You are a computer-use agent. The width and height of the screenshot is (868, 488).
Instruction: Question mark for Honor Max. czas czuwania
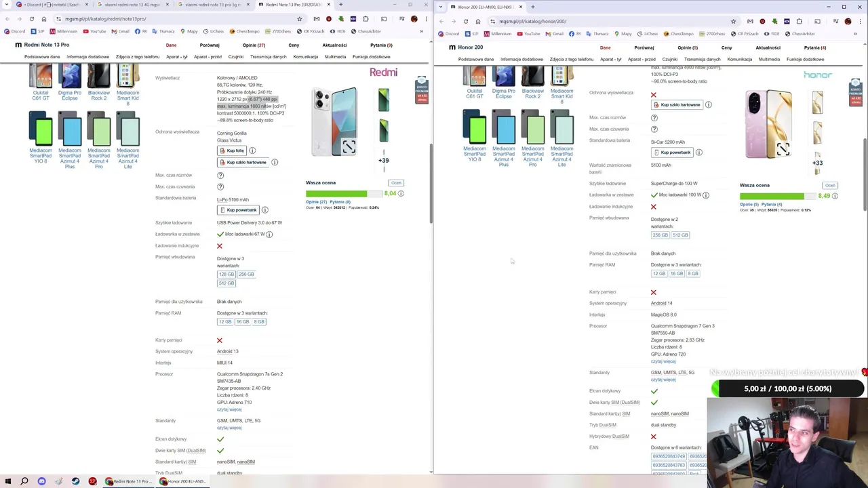654,129
